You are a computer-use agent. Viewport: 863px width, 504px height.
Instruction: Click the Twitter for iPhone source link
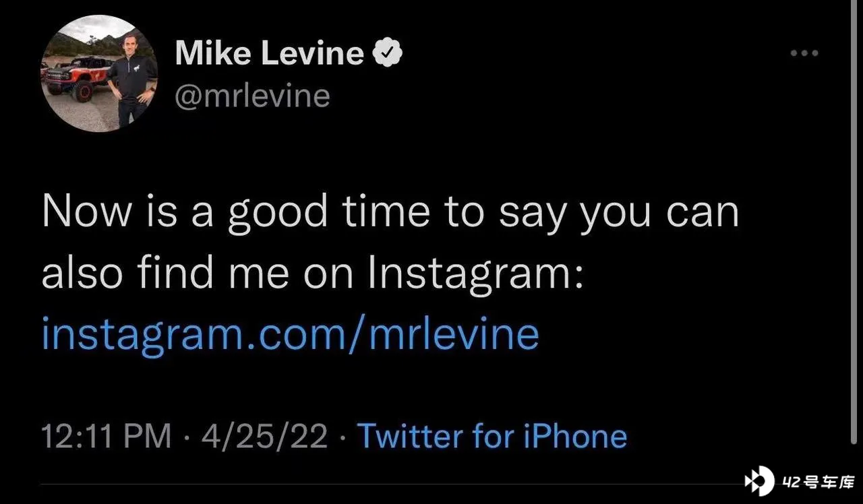tap(492, 436)
